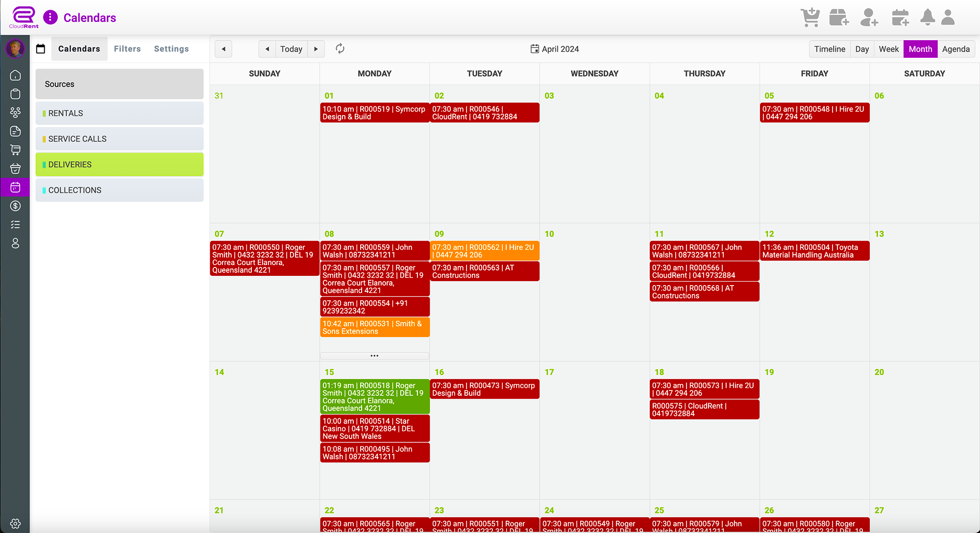This screenshot has width=980, height=533.
Task: Switch to Day view
Action: [x=862, y=49]
